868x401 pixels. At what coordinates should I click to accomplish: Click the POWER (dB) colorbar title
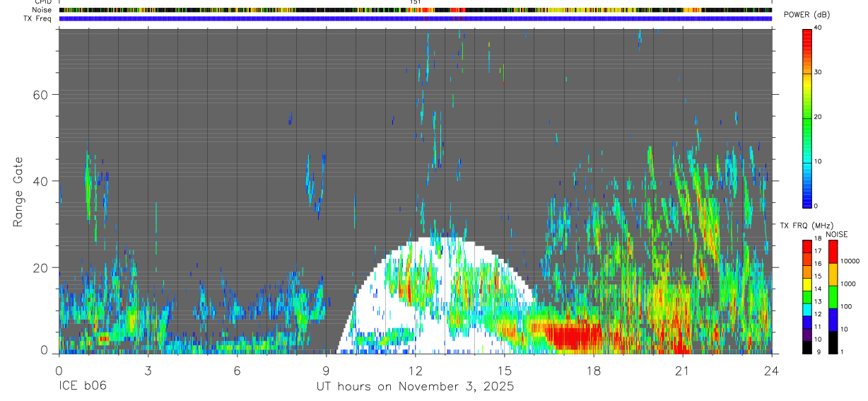(807, 15)
